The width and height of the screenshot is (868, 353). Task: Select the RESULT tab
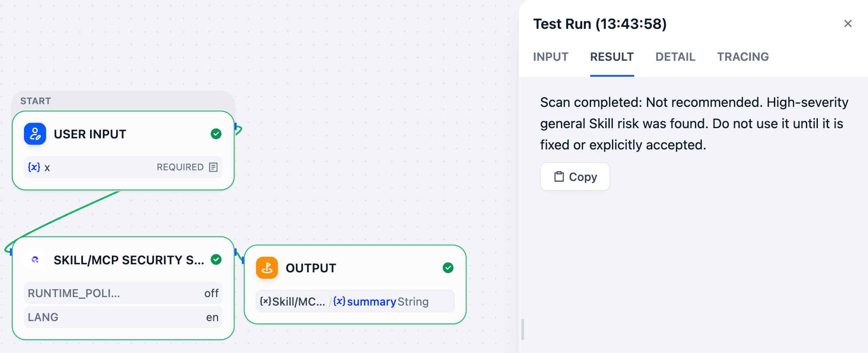coord(612,57)
